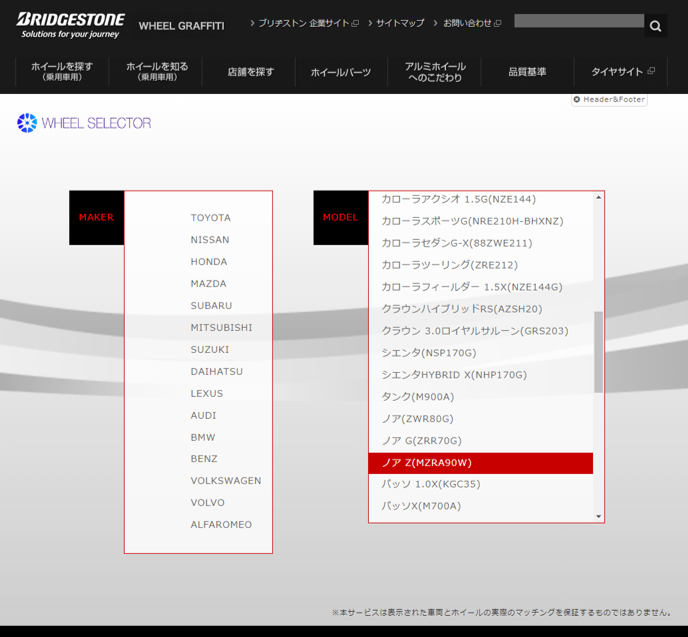The width and height of the screenshot is (688, 637).
Task: Click the Header&Footer toggle icon
Action: tap(577, 100)
